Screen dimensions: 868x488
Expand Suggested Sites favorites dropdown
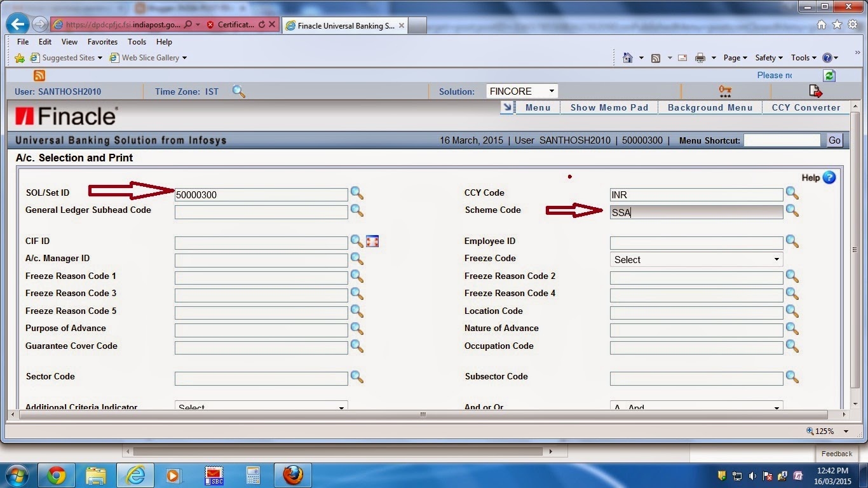tap(100, 58)
